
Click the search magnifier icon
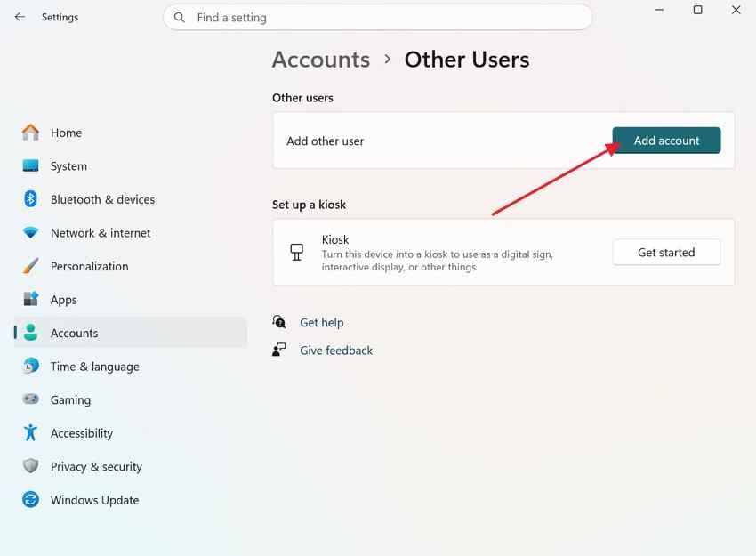pos(180,18)
